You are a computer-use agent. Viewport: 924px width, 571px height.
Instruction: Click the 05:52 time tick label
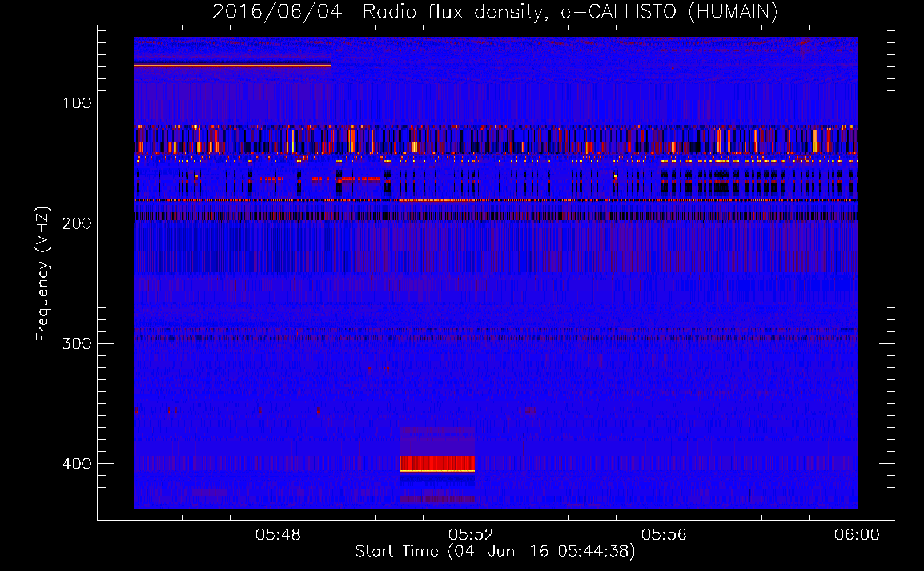coord(471,535)
